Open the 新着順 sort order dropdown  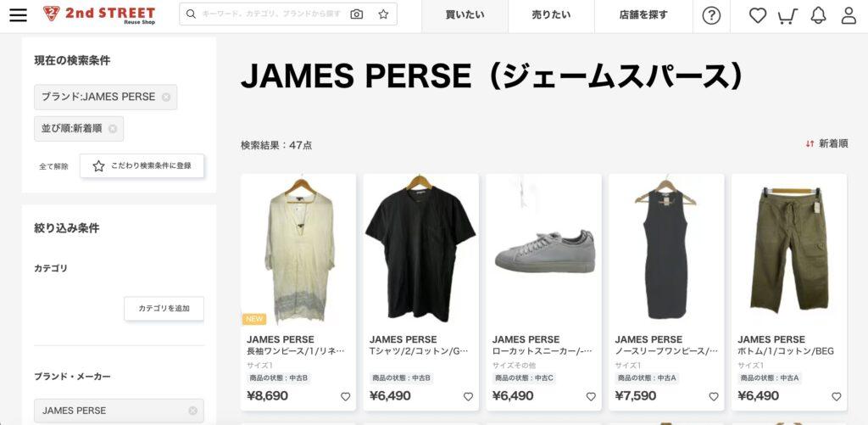[x=826, y=143]
